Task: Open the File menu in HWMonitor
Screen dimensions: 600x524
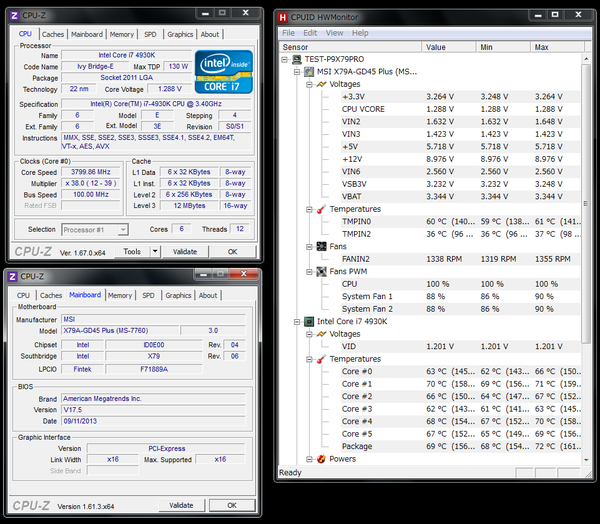Action: tap(288, 33)
